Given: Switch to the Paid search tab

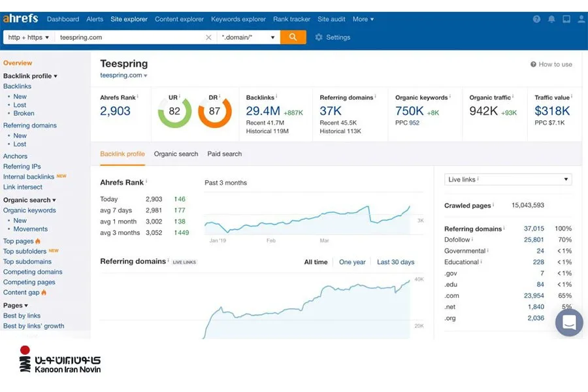Looking at the screenshot, I should (224, 154).
